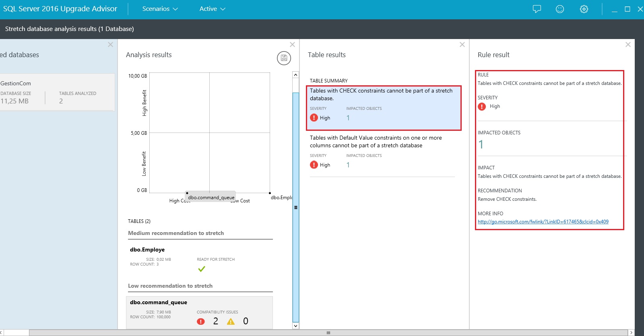Image resolution: width=644 pixels, height=336 pixels.
Task: Click the impacted objects count in Rule result
Action: (481, 144)
